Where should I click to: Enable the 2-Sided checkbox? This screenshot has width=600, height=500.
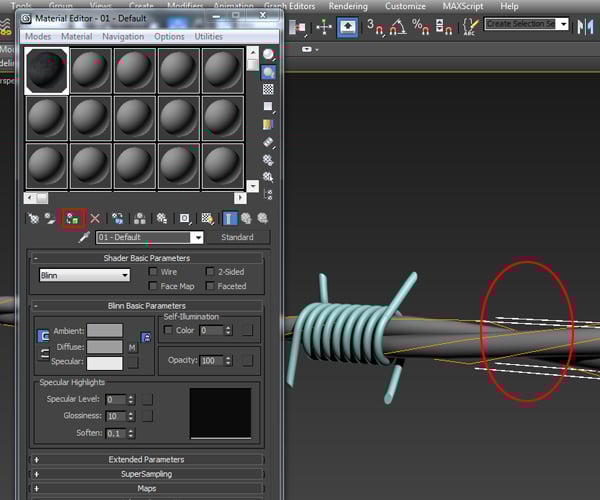(x=210, y=271)
